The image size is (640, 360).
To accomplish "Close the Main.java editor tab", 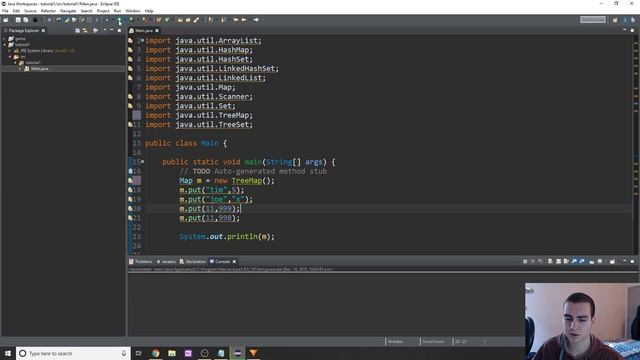I will (157, 31).
